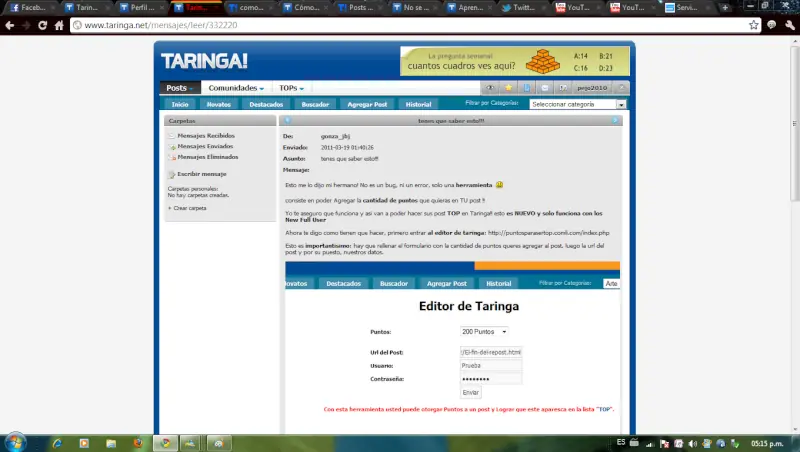The width and height of the screenshot is (800, 452).
Task: Open the Historial tab in top navigation
Action: [418, 104]
